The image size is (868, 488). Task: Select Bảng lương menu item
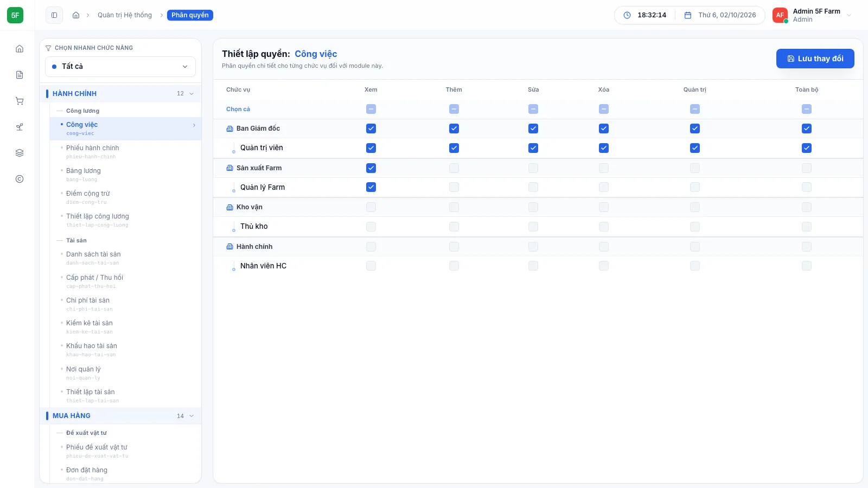pos(126,175)
